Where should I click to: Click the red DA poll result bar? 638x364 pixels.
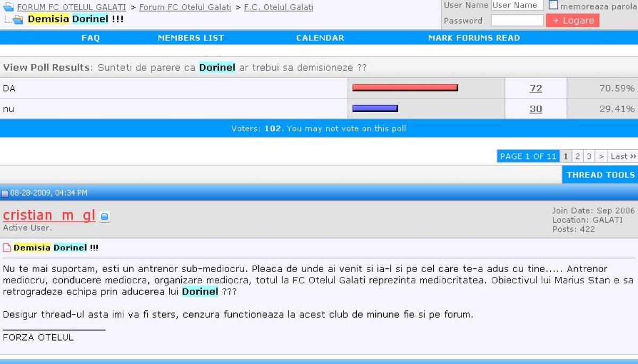(405, 88)
